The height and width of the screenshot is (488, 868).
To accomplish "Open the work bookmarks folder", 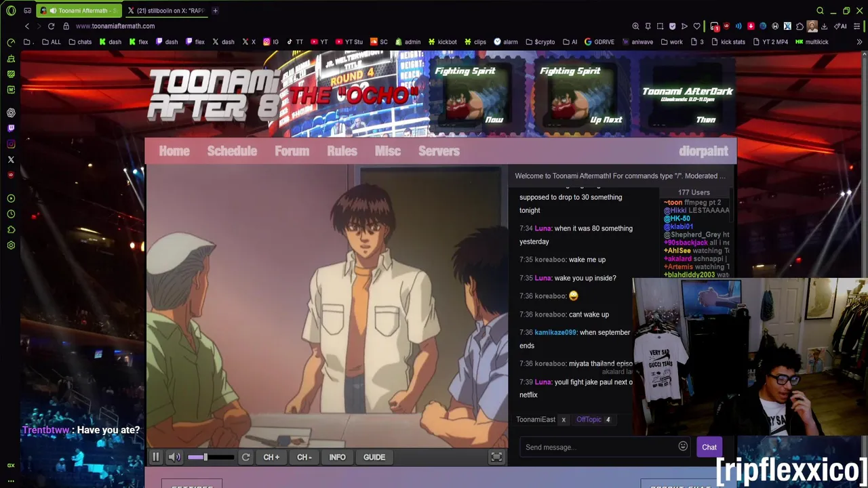I will click(671, 42).
